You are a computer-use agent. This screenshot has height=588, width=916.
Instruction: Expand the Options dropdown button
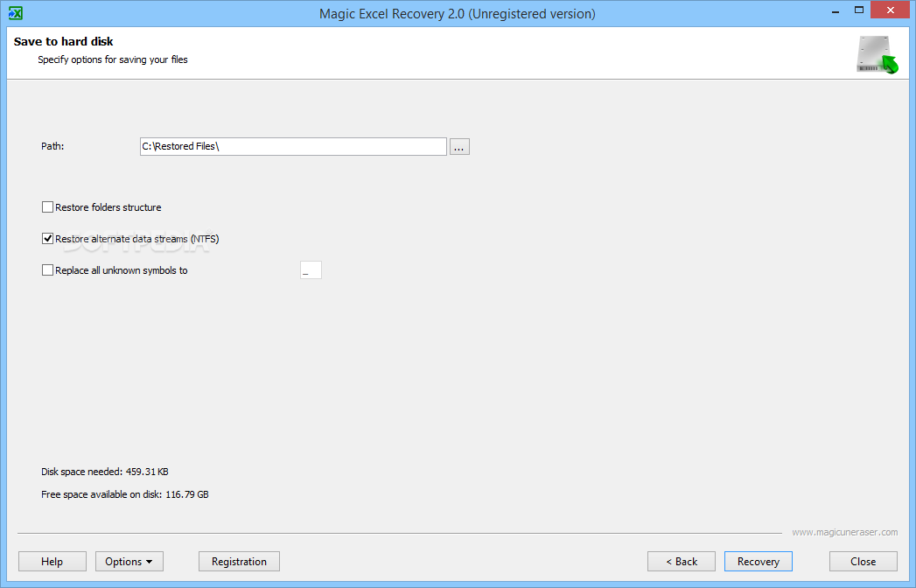pyautogui.click(x=129, y=561)
